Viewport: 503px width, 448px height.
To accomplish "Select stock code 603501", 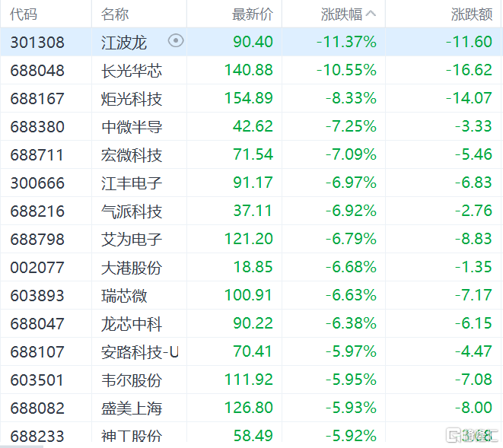I will click(37, 380).
